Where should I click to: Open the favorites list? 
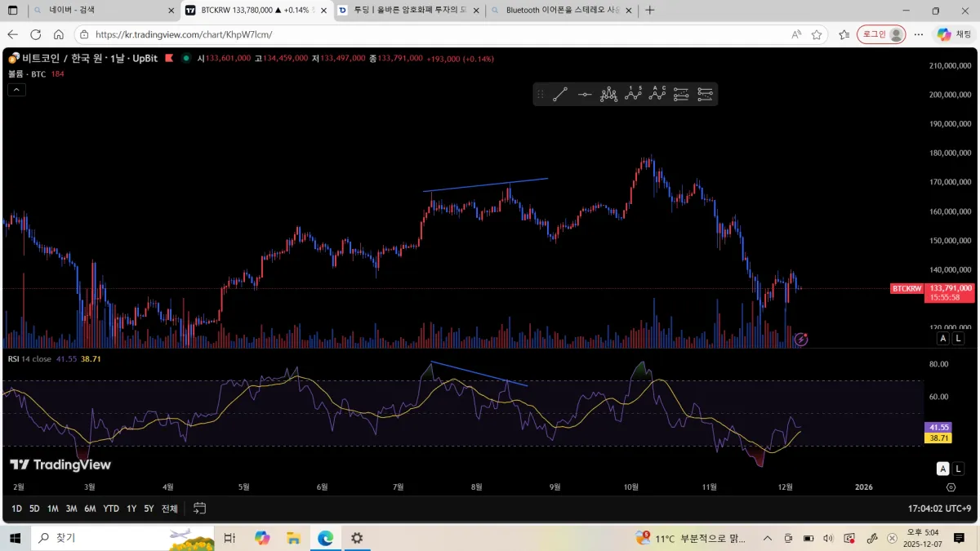click(844, 34)
